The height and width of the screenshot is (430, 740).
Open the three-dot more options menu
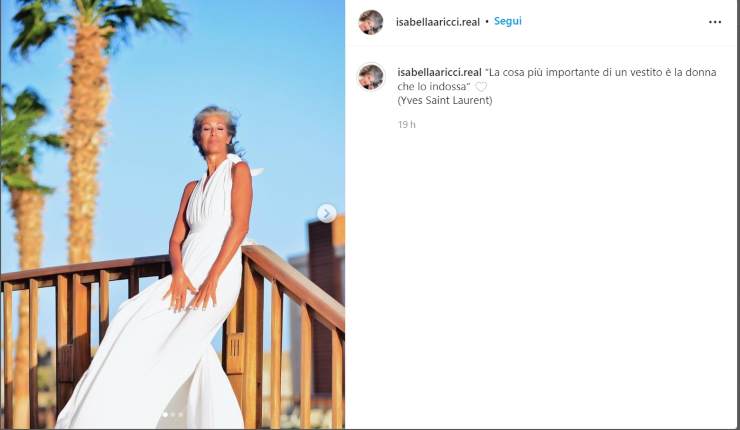coord(715,22)
